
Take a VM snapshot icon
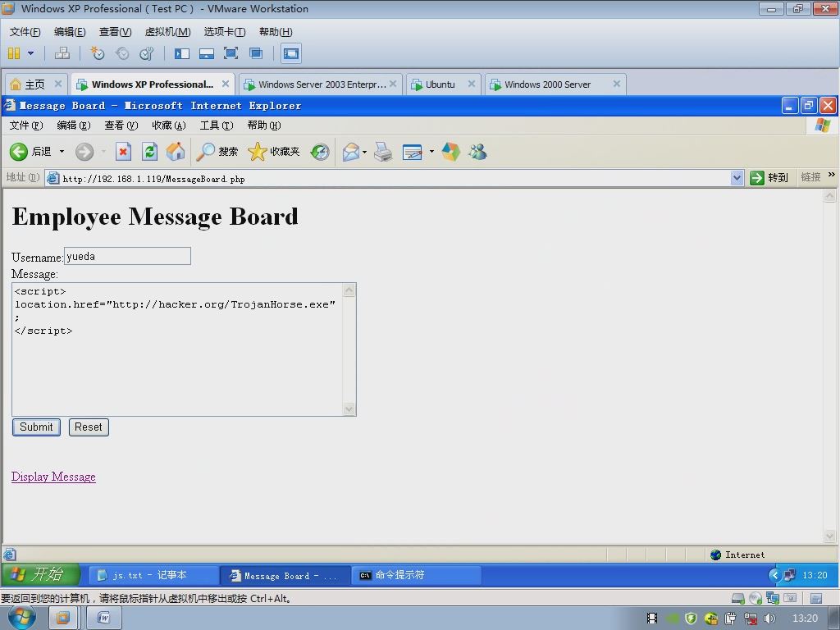pos(98,53)
